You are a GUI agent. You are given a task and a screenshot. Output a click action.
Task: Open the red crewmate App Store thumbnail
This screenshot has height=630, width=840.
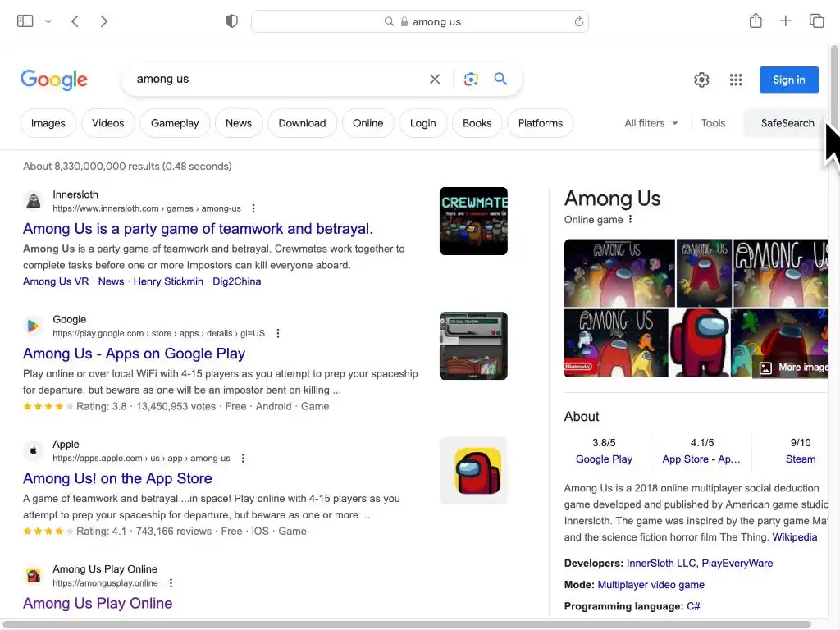[x=473, y=470]
